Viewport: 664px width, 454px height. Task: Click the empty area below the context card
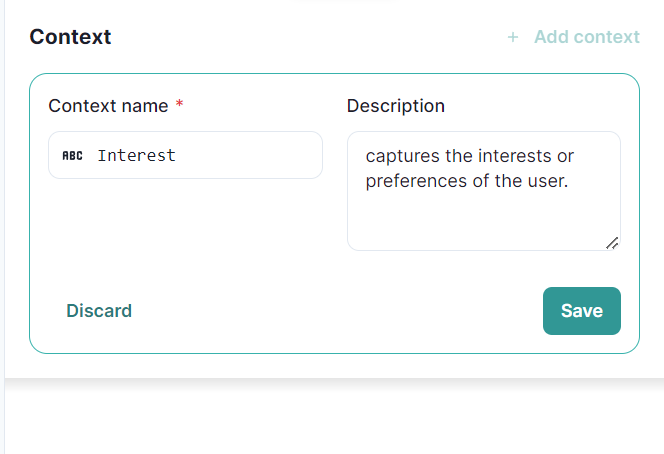coord(330,415)
